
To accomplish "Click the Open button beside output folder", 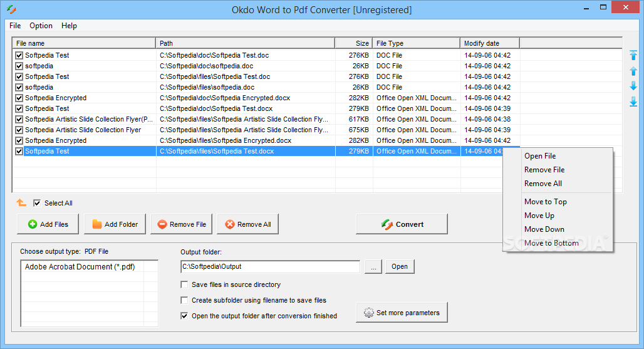I will [400, 266].
